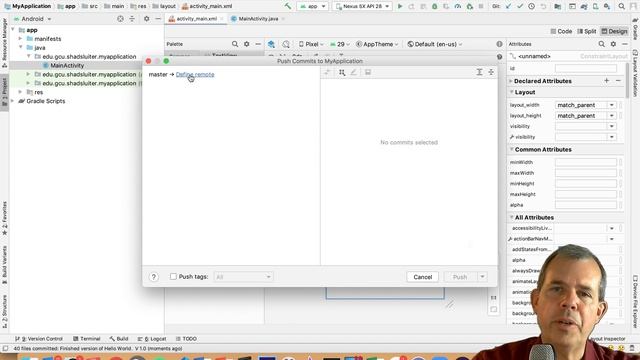Search Attributes with magnifier icon
The image size is (640, 360).
coord(602,44)
